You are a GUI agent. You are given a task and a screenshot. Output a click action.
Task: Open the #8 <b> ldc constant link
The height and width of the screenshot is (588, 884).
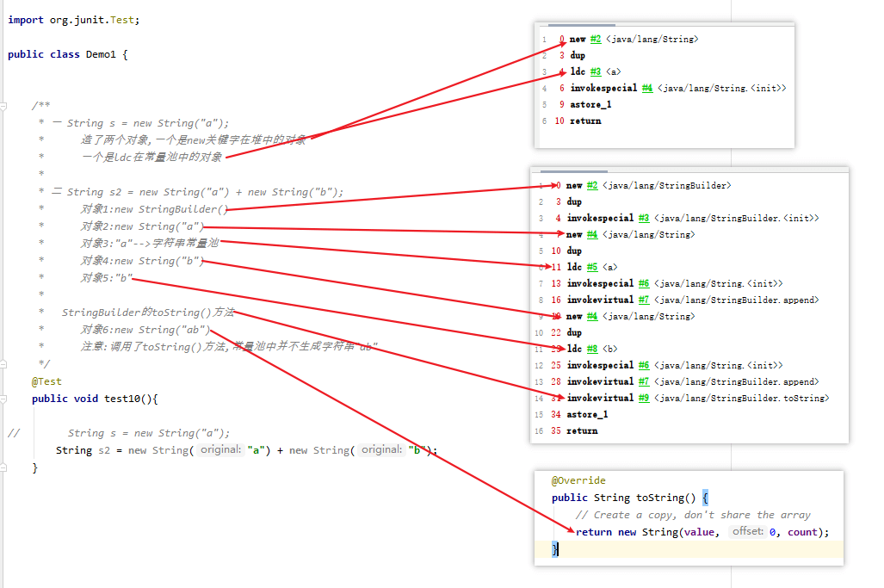click(x=592, y=349)
